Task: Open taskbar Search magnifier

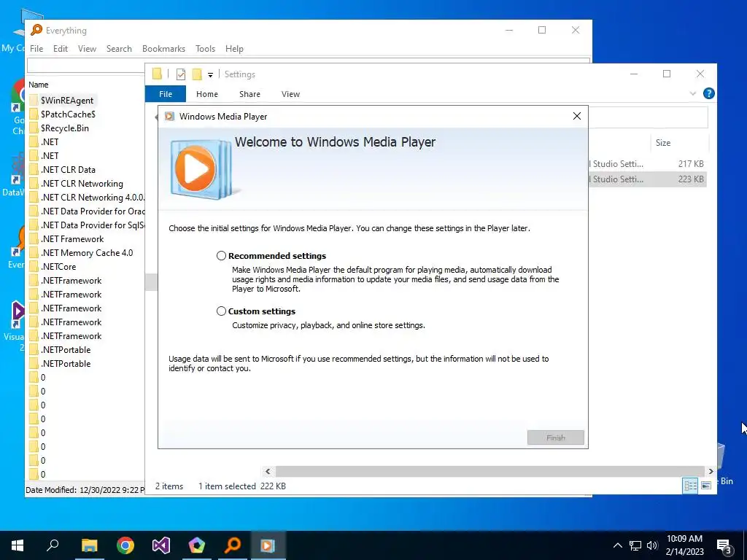Action: [x=53, y=545]
